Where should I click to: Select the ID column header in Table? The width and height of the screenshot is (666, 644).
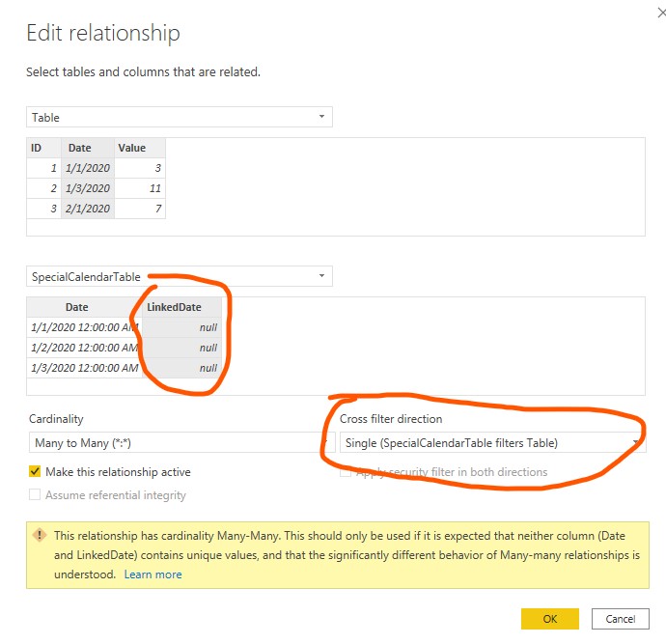pos(43,148)
